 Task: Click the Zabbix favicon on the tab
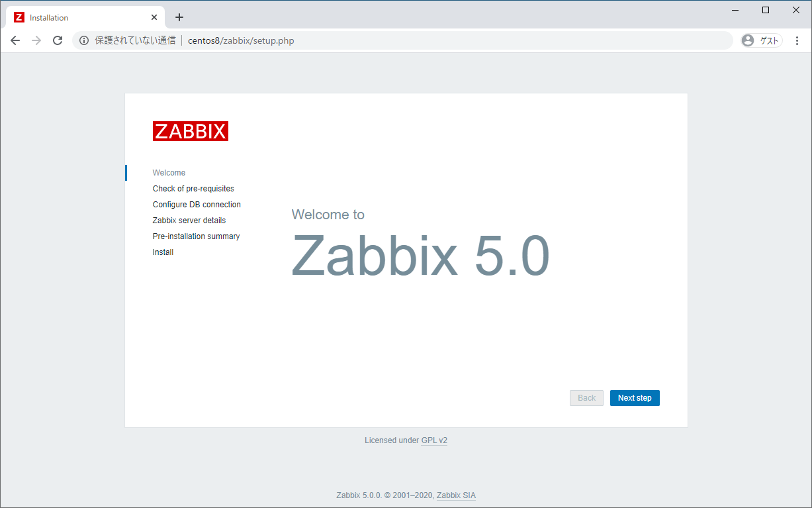tap(19, 17)
